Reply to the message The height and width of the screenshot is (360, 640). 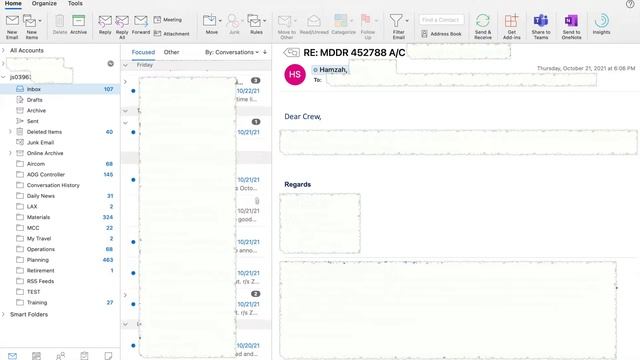click(x=105, y=24)
